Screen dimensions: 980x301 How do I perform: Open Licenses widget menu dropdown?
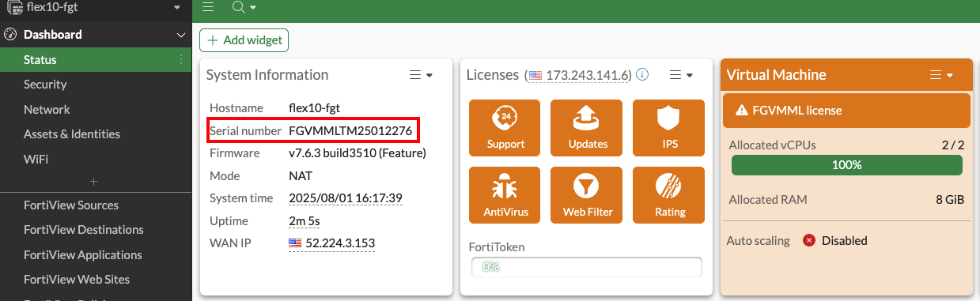pyautogui.click(x=681, y=75)
